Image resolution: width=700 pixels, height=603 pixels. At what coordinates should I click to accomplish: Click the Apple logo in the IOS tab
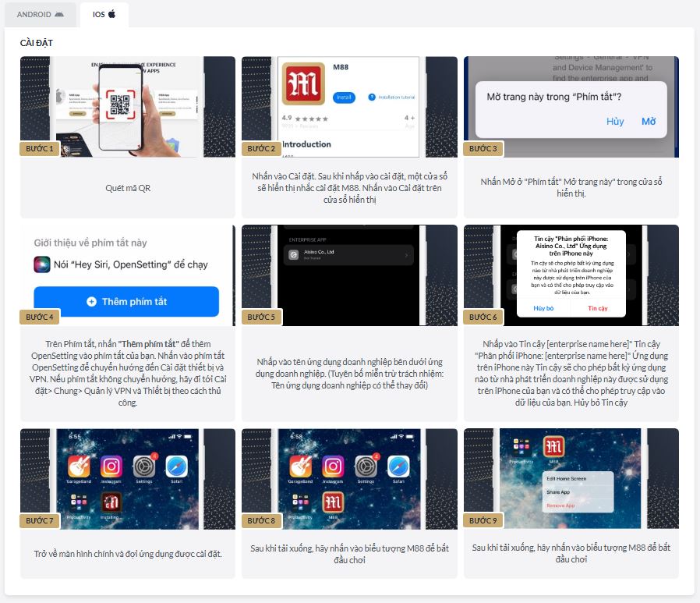111,14
